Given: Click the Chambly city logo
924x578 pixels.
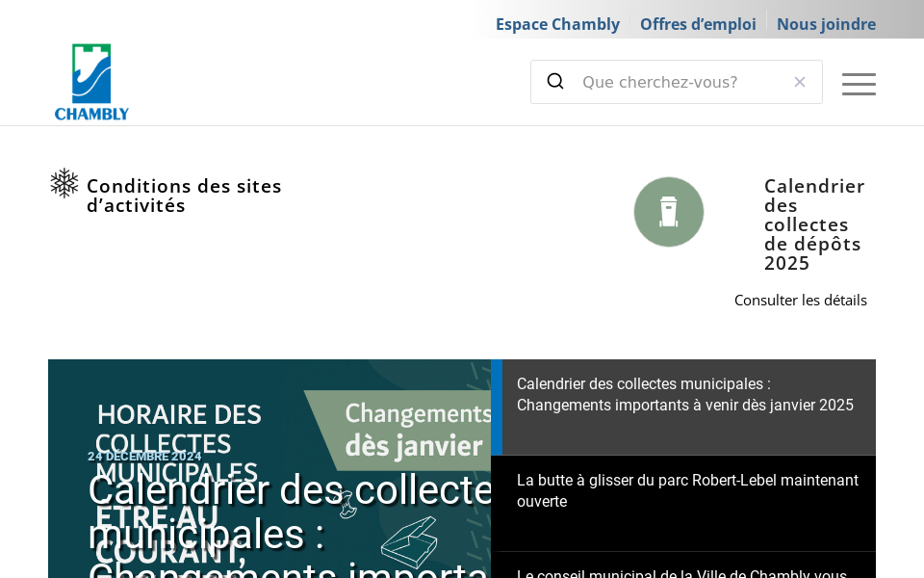Looking at the screenshot, I should point(91,80).
